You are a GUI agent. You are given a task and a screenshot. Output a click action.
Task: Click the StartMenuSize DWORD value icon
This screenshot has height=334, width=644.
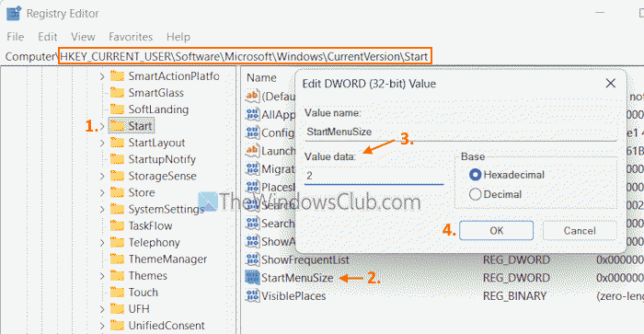tap(252, 278)
